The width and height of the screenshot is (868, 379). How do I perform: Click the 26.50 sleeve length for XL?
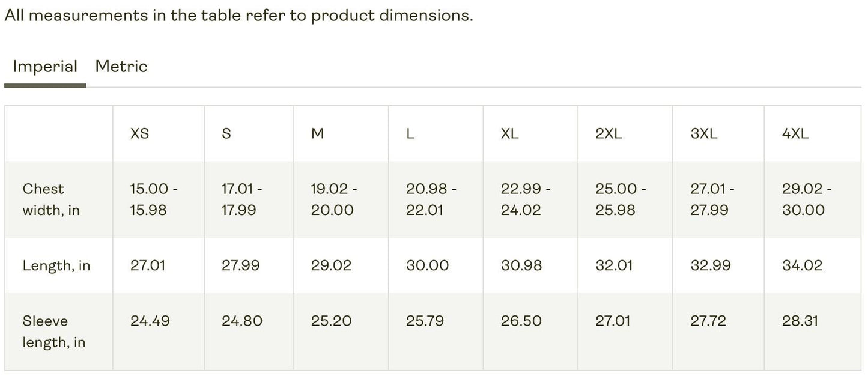521,321
